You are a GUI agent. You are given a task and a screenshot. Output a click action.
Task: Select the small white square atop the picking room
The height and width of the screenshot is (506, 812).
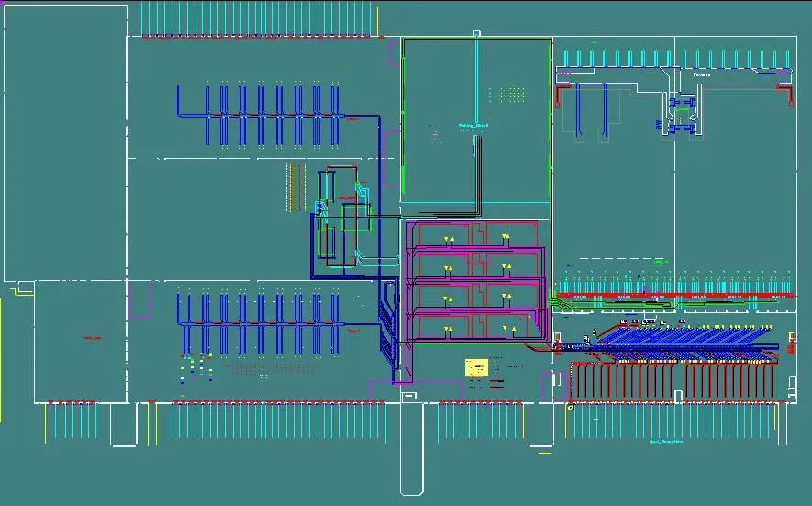pyautogui.click(x=477, y=33)
